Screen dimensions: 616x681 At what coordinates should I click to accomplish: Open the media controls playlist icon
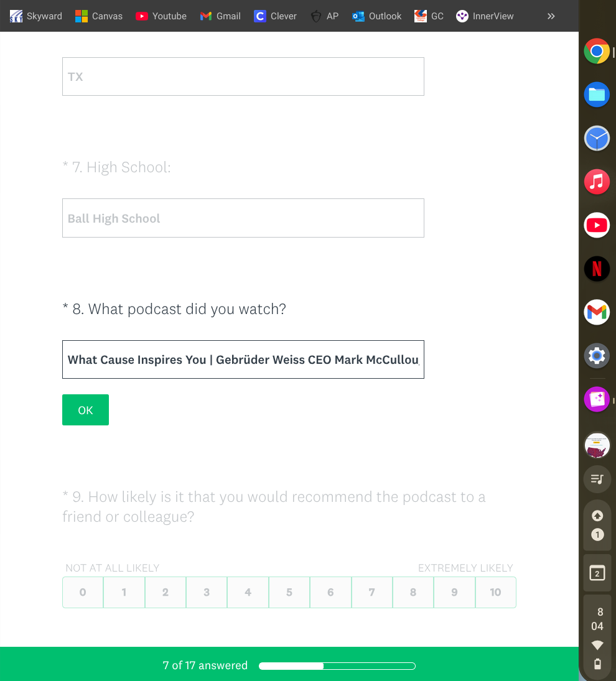click(597, 479)
